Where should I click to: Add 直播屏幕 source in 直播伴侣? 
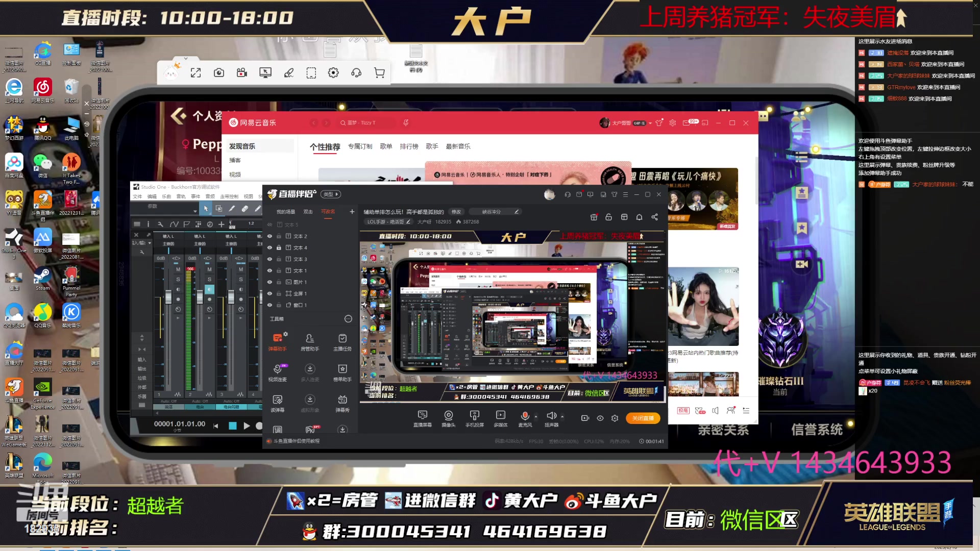coord(422,418)
